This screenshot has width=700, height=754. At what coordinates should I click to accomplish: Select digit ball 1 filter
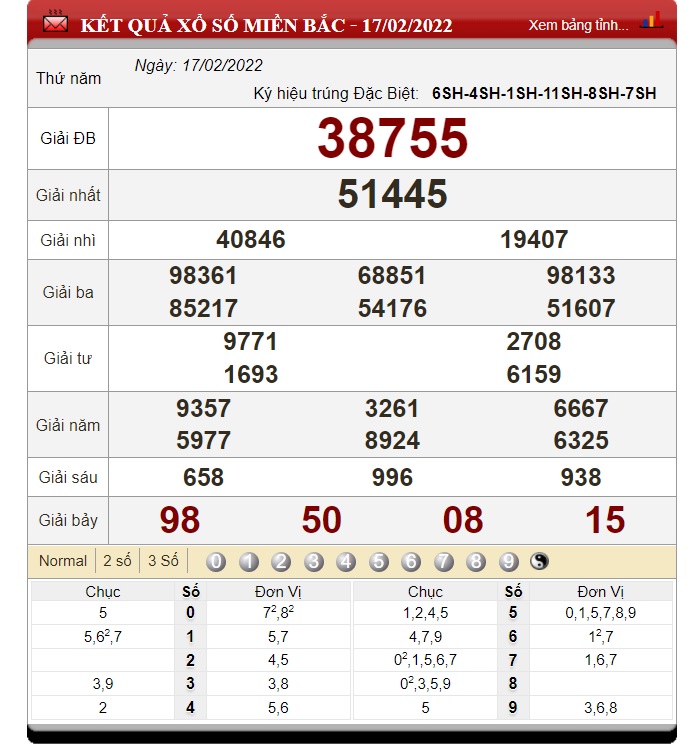pos(249,561)
